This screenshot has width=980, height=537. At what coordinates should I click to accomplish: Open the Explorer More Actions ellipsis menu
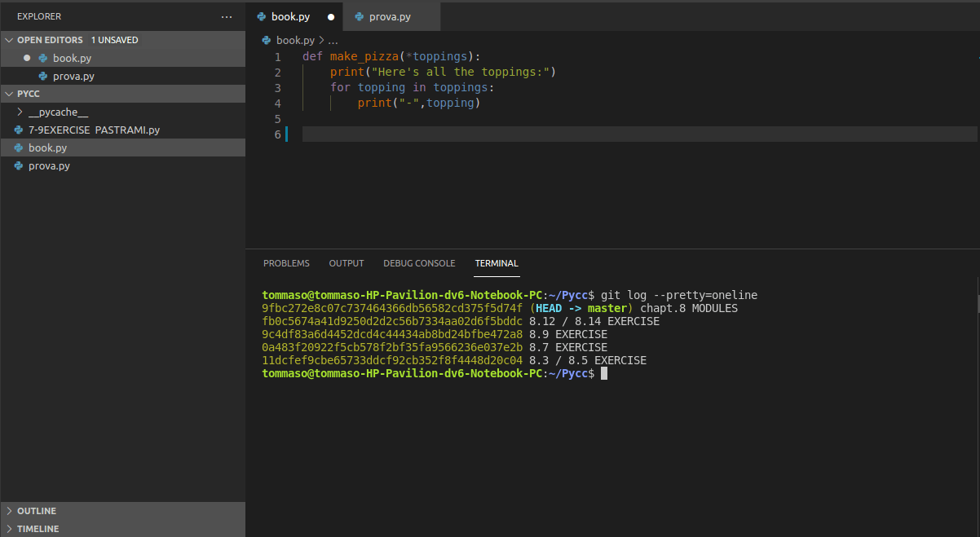(226, 16)
